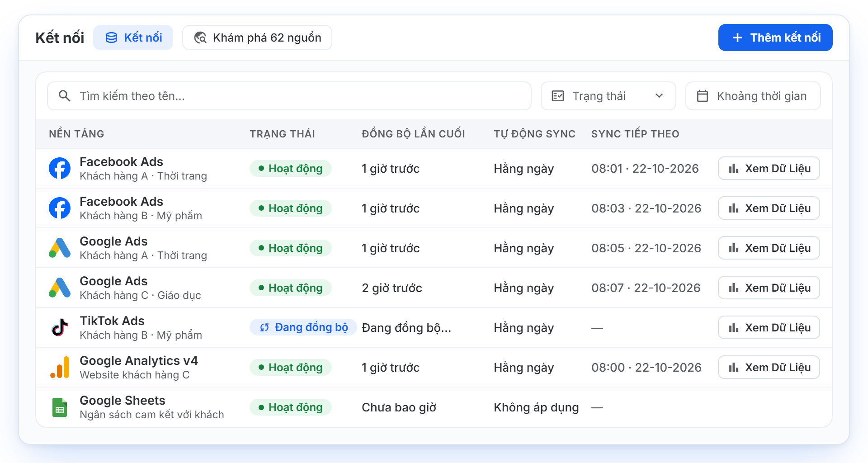Screen dimensions: 868x463
Task: Click the syncing arrows icon on TikTok row
Action: 264,327
